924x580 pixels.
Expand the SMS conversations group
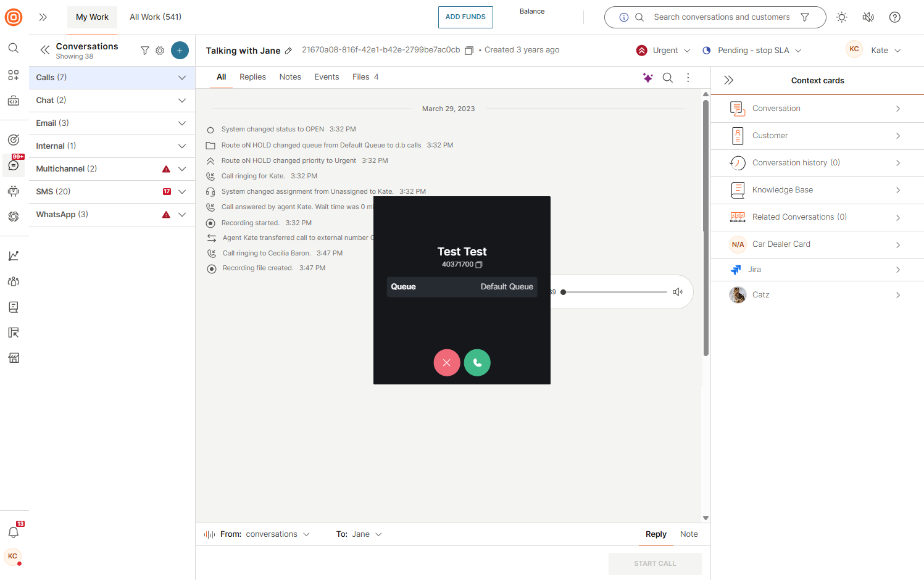[182, 192]
